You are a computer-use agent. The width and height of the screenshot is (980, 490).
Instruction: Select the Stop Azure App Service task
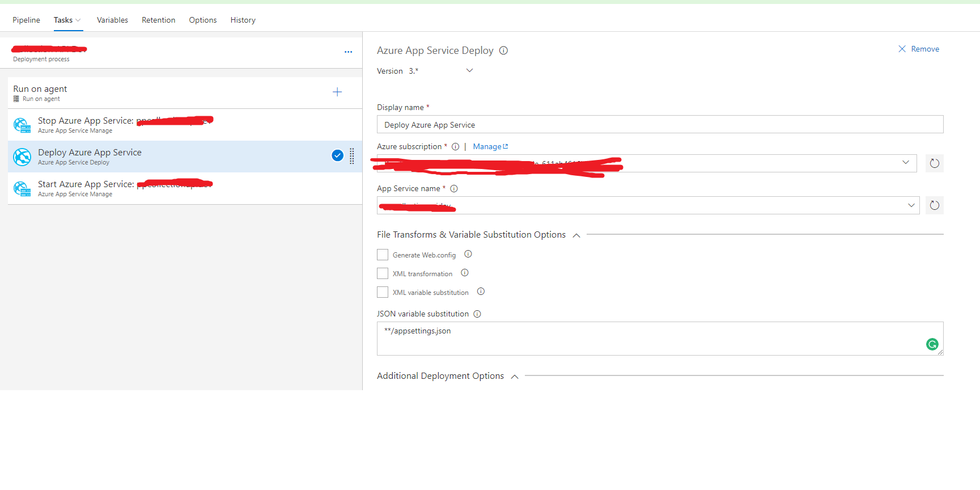coord(185,125)
